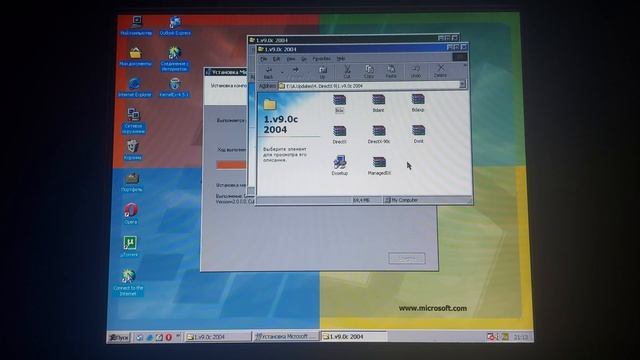The image size is (640, 360).
Task: Click the Start button on taskbar
Action: (x=119, y=337)
